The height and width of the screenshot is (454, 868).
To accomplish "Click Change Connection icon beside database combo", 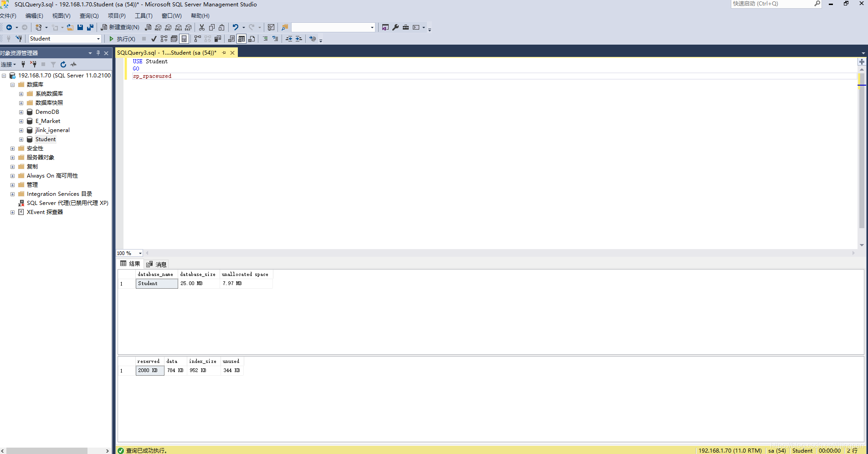I will [19, 39].
